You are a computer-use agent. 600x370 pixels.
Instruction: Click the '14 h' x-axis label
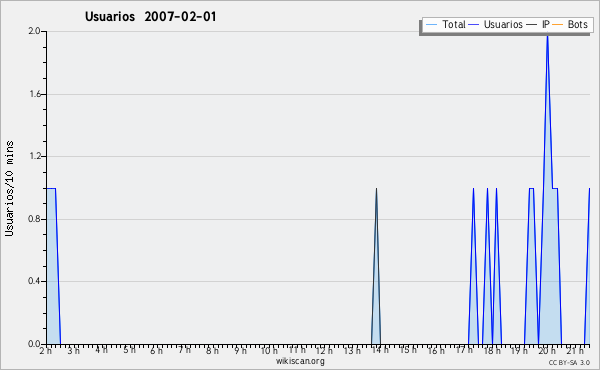click(380, 350)
